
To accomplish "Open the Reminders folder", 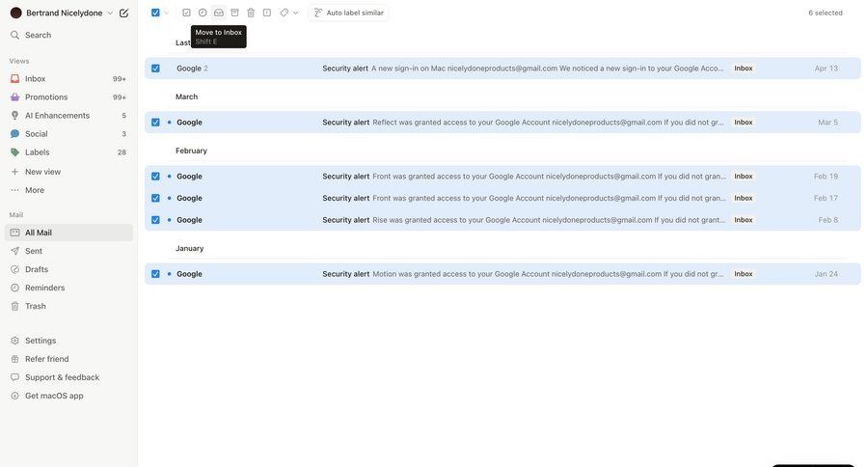I will 68,288.
